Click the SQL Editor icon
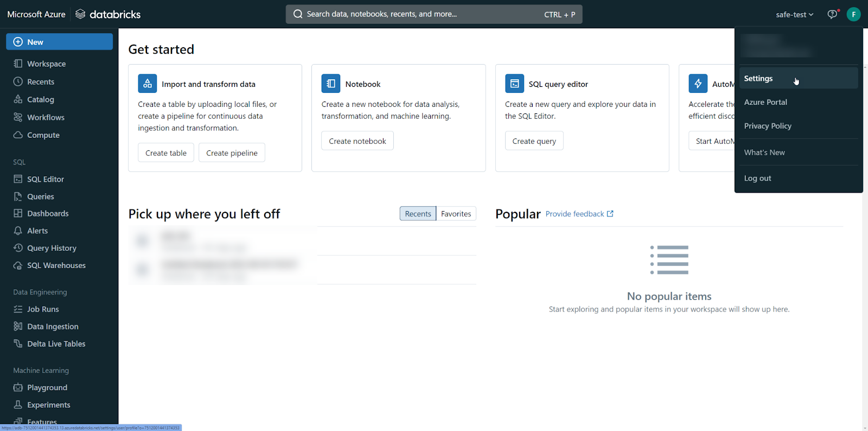The width and height of the screenshot is (868, 431). click(18, 179)
